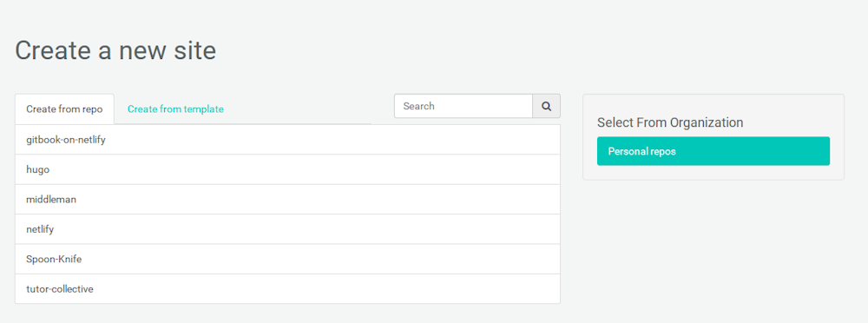The image size is (868, 323).
Task: Click the Spoon-Knife text label
Action: click(54, 259)
